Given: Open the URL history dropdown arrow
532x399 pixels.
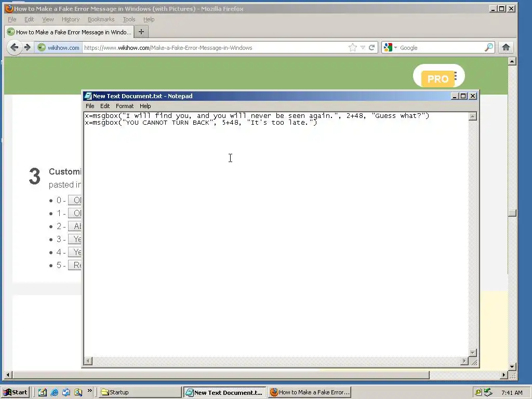Looking at the screenshot, I should [363, 47].
